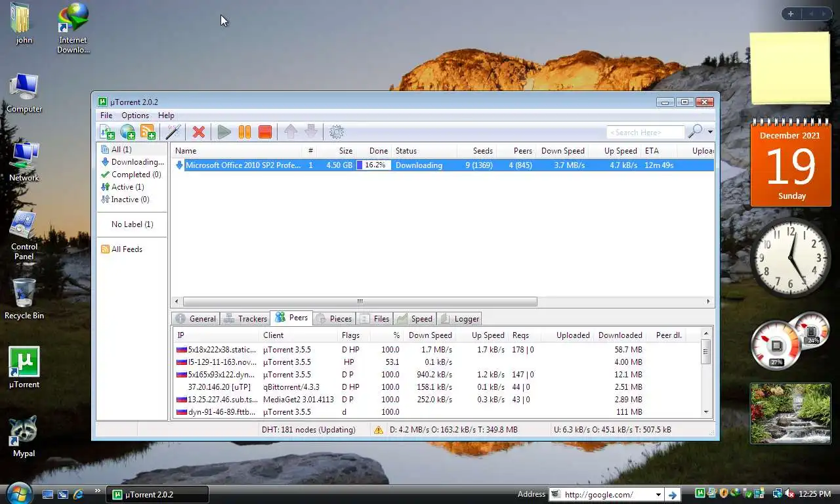Screen dimensions: 840x504
Task: Click the Start torrent play icon
Action: click(224, 132)
